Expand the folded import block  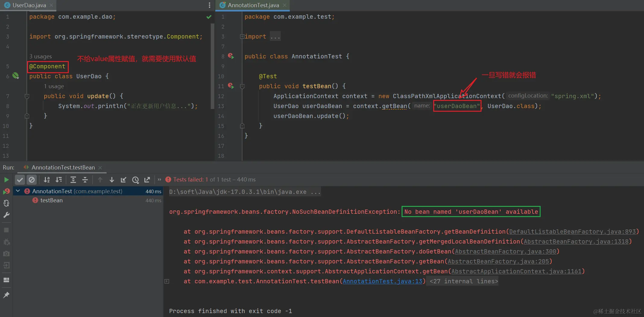click(242, 36)
